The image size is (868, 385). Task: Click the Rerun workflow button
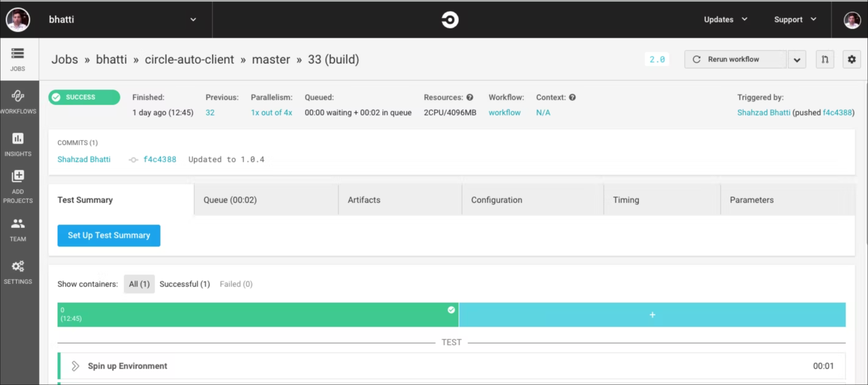[x=735, y=60]
